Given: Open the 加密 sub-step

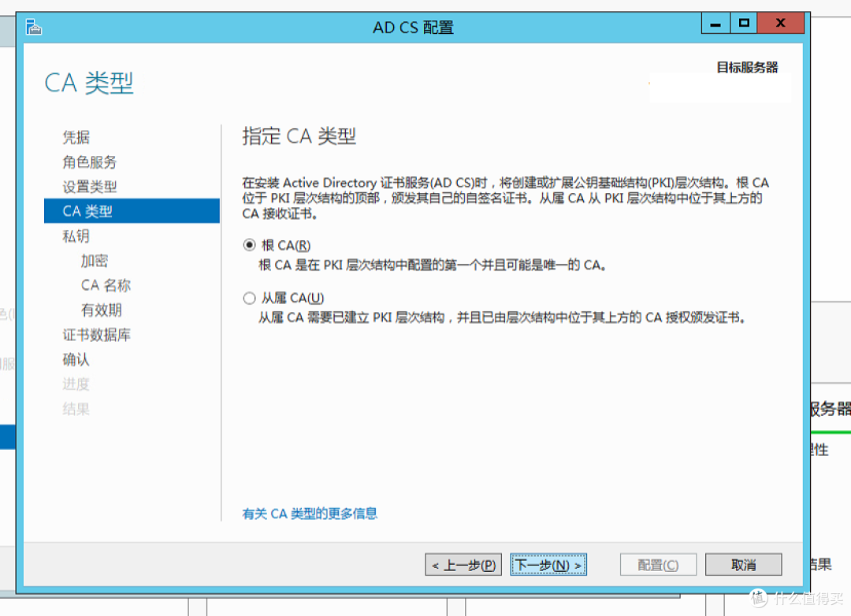Looking at the screenshot, I should tap(95, 260).
